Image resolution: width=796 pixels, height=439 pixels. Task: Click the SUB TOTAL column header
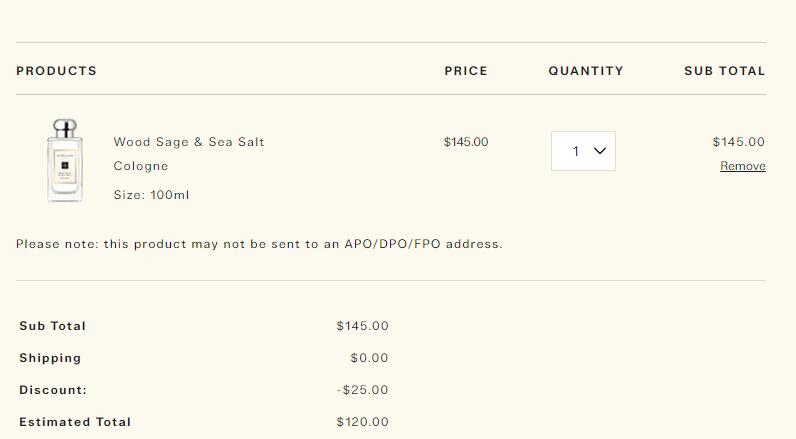pyautogui.click(x=724, y=71)
